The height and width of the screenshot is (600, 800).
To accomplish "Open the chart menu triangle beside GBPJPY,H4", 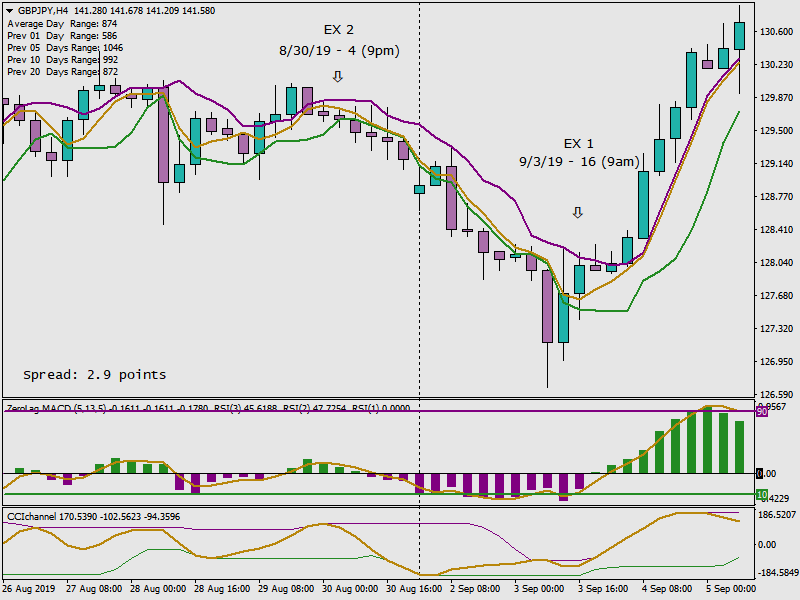I will (9, 11).
